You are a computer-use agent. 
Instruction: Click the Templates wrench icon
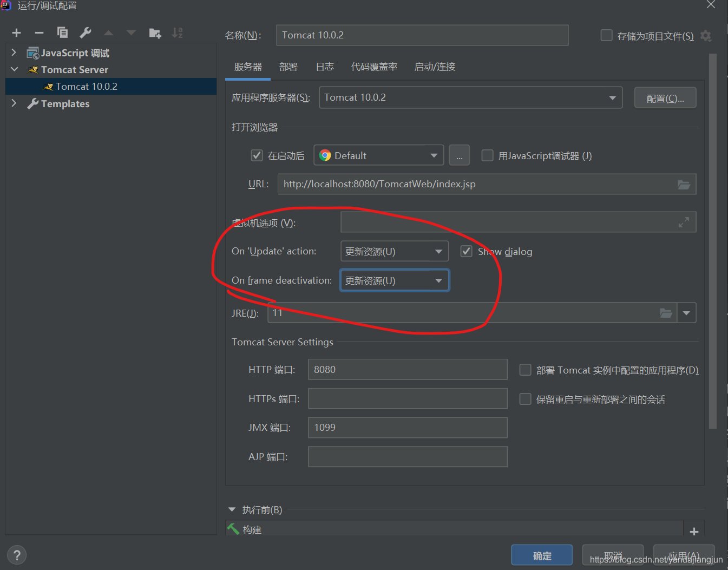pos(33,103)
